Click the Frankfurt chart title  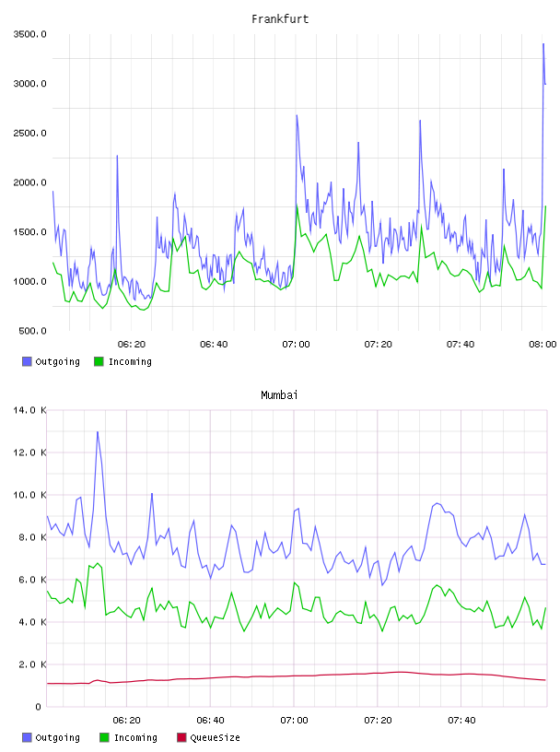coord(280,19)
